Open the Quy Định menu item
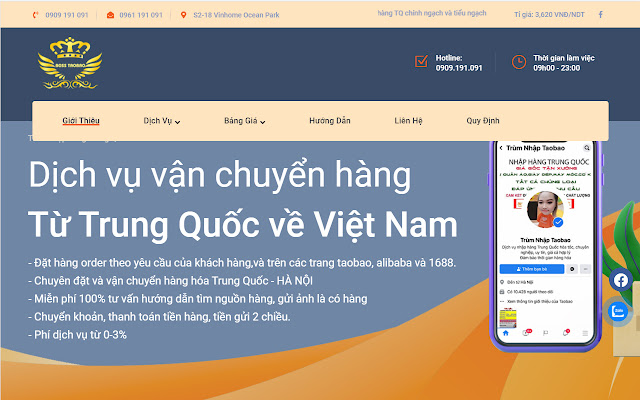 pyautogui.click(x=483, y=120)
